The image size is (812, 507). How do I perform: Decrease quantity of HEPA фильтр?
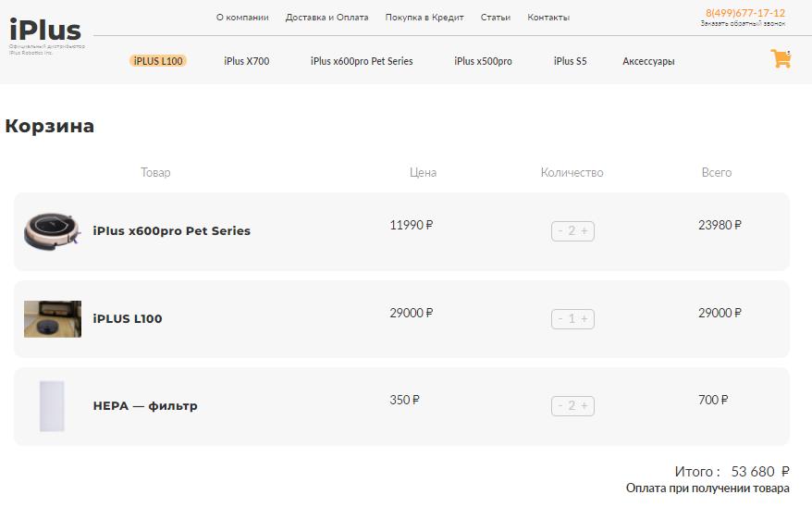point(560,405)
